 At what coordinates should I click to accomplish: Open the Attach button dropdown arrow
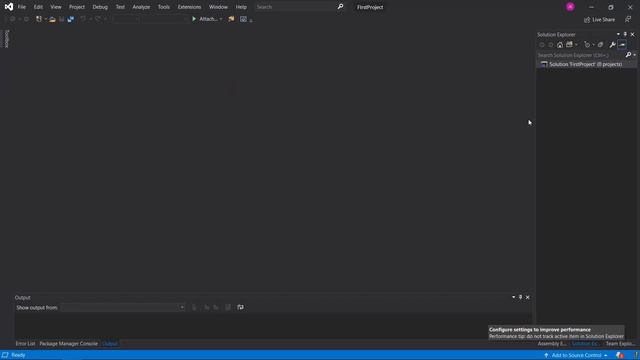tap(221, 19)
